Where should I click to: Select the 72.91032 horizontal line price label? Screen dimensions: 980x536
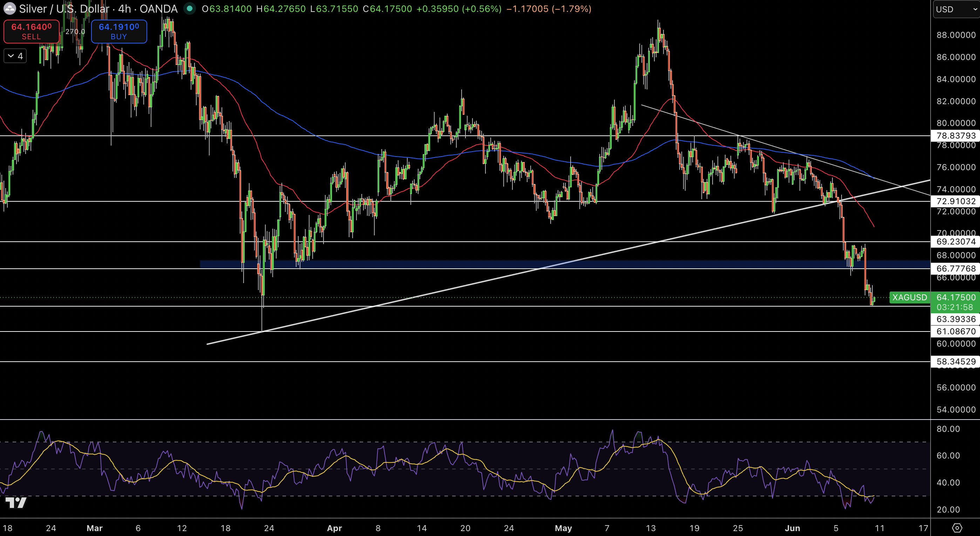coord(955,201)
